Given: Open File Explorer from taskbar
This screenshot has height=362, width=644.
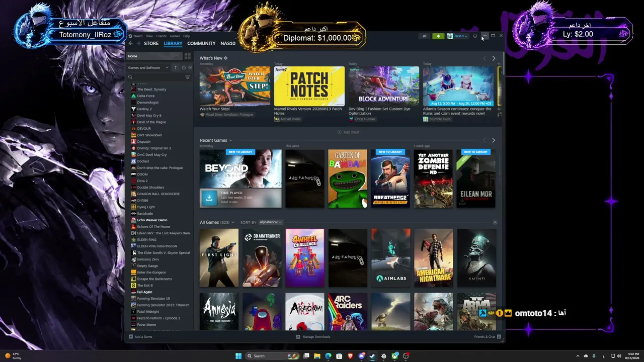Looking at the screenshot, I should pyautogui.click(x=317, y=356).
